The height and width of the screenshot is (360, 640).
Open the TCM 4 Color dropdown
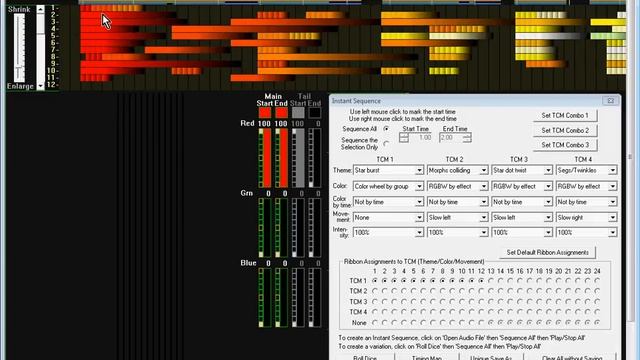(x=586, y=187)
